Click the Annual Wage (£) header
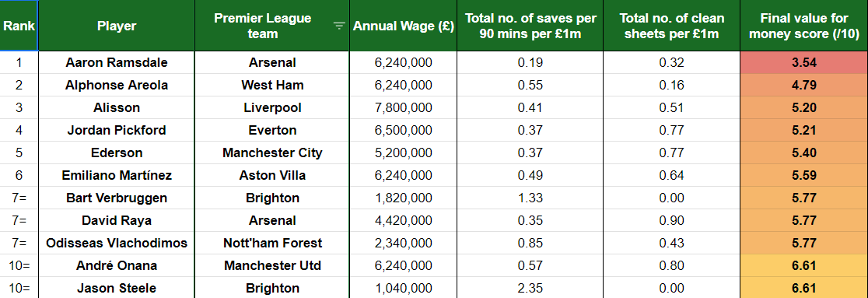The height and width of the screenshot is (298, 868). pyautogui.click(x=404, y=26)
